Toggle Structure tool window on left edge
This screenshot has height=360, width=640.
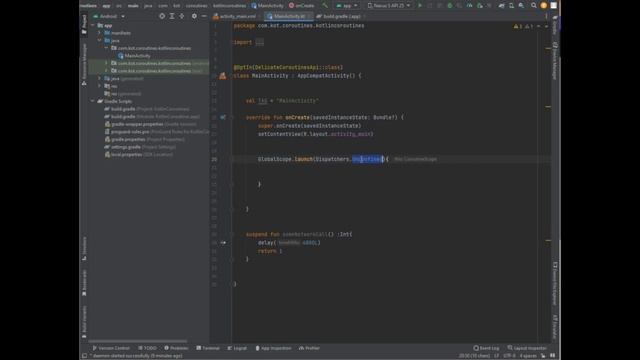click(84, 248)
